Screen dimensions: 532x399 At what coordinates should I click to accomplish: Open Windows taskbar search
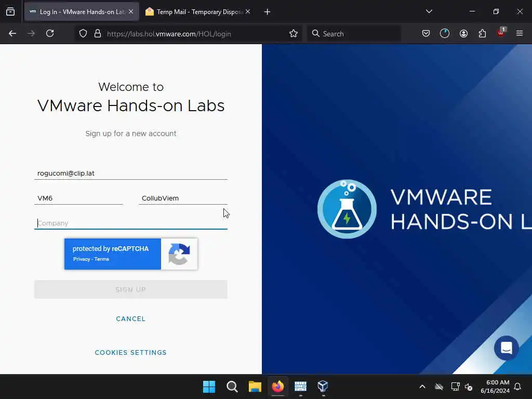click(232, 387)
